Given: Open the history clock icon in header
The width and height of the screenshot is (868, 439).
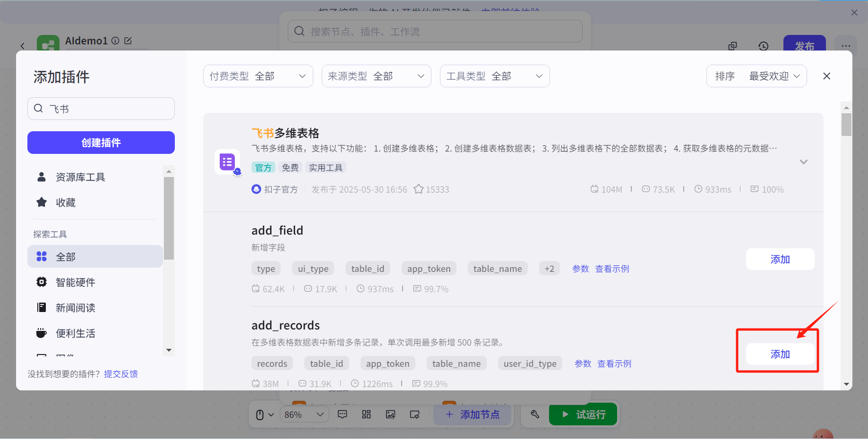Looking at the screenshot, I should [x=764, y=46].
